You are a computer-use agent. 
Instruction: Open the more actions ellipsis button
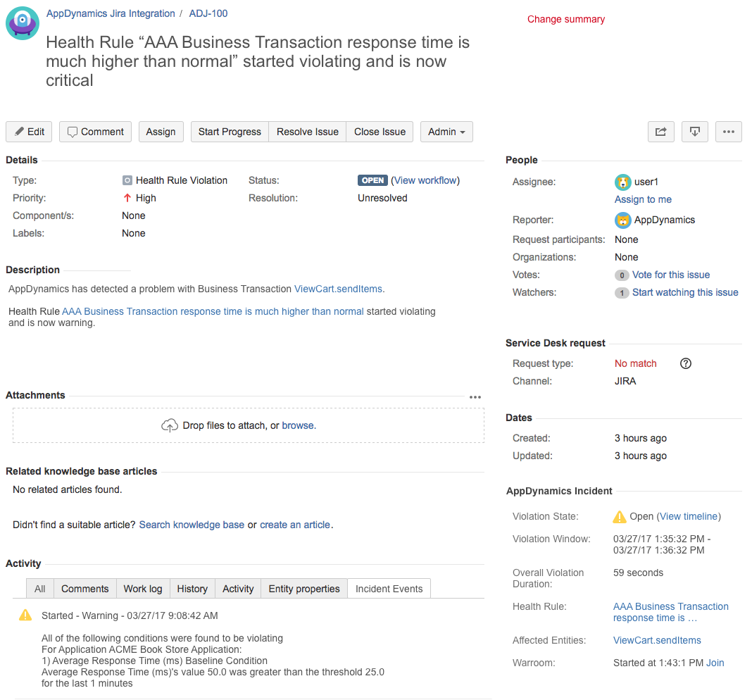point(729,132)
